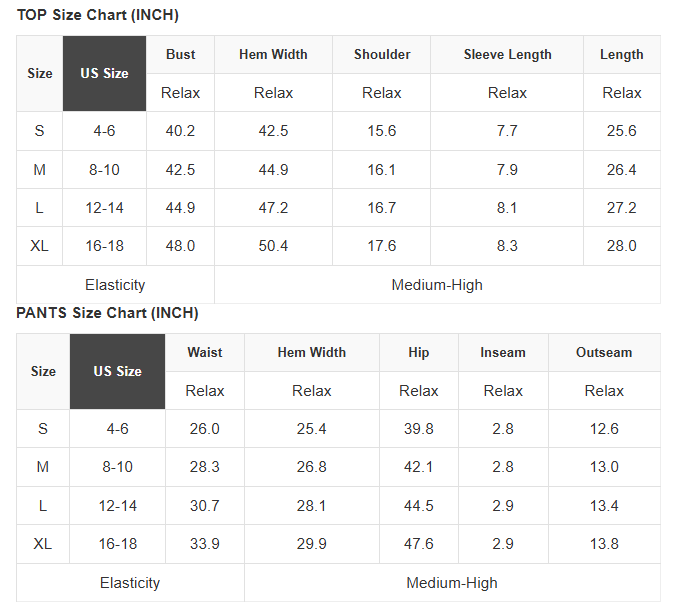Click the 13.0 outseam value for size M
Viewport: 673px width, 606px height.
[x=604, y=467]
